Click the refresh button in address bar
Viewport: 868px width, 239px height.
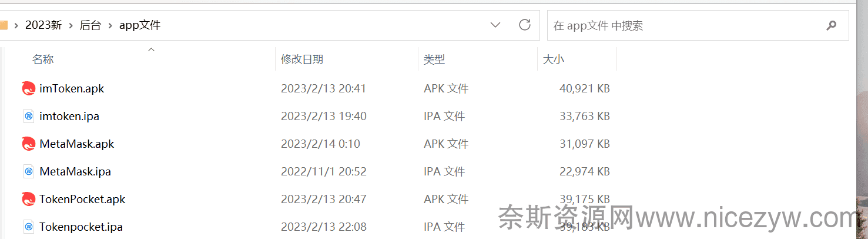525,25
